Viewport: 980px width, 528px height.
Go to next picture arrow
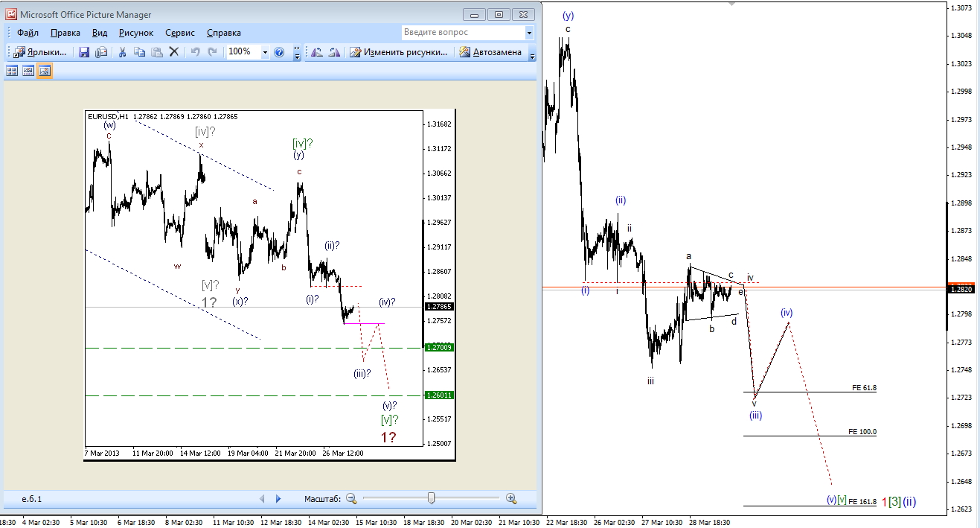click(278, 498)
